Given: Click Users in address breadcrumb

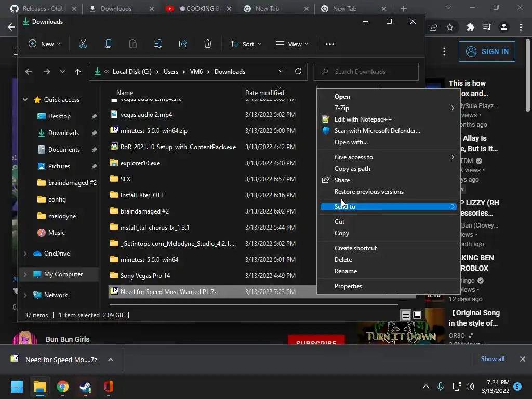Looking at the screenshot, I should click(170, 72).
